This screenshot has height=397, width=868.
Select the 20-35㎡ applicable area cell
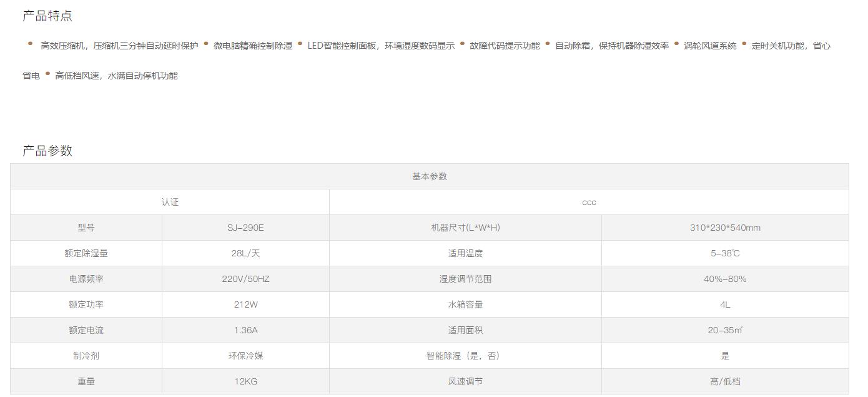pos(724,330)
